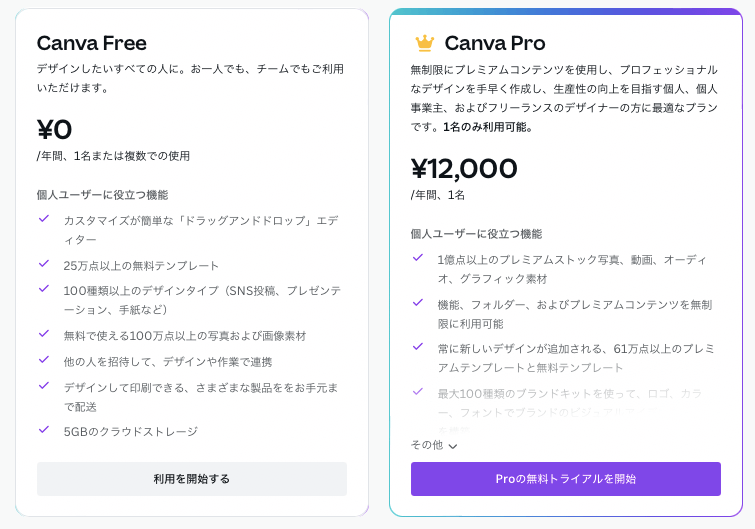Click checkmark beside 無料で使える100万点以上の写真
Screen dimensions: 755x529
[44, 334]
